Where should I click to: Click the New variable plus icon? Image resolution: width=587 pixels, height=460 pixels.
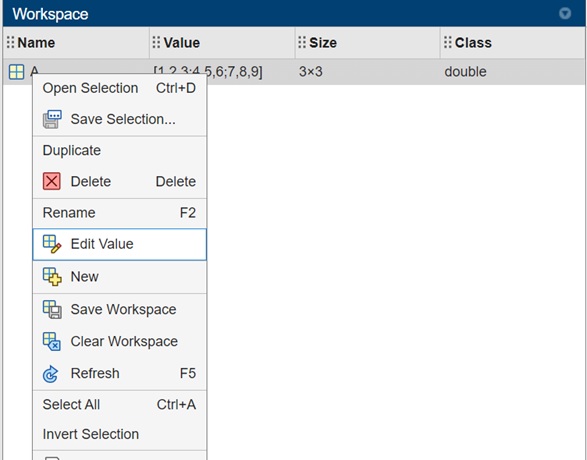point(52,277)
